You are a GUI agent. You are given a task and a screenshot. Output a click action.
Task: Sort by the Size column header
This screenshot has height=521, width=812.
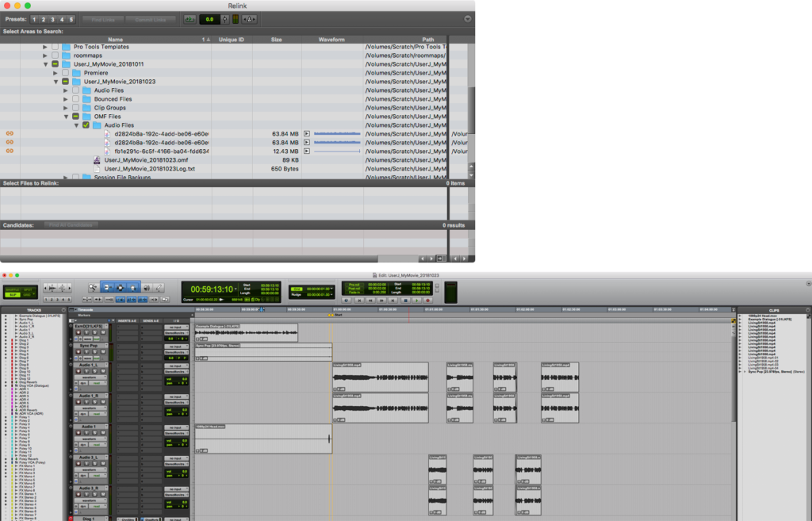[277, 40]
